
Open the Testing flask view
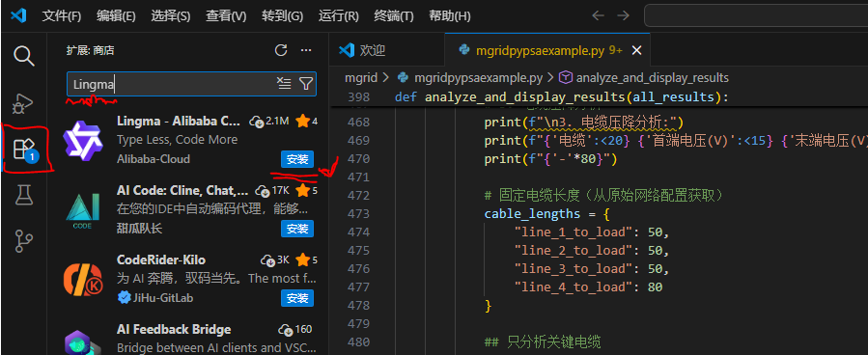pyautogui.click(x=24, y=195)
